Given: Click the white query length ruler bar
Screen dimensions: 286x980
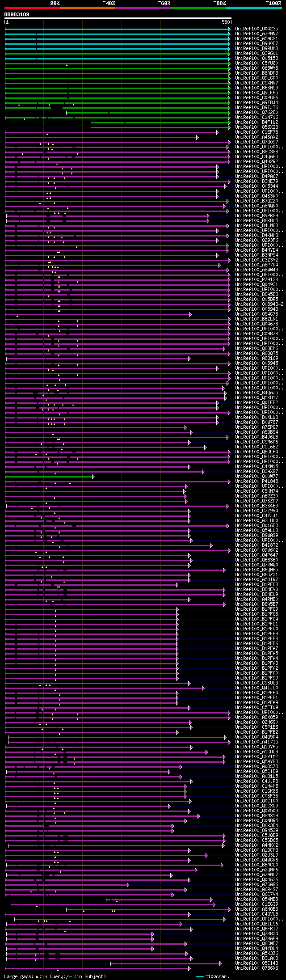Looking at the screenshot, I should coord(118,18).
